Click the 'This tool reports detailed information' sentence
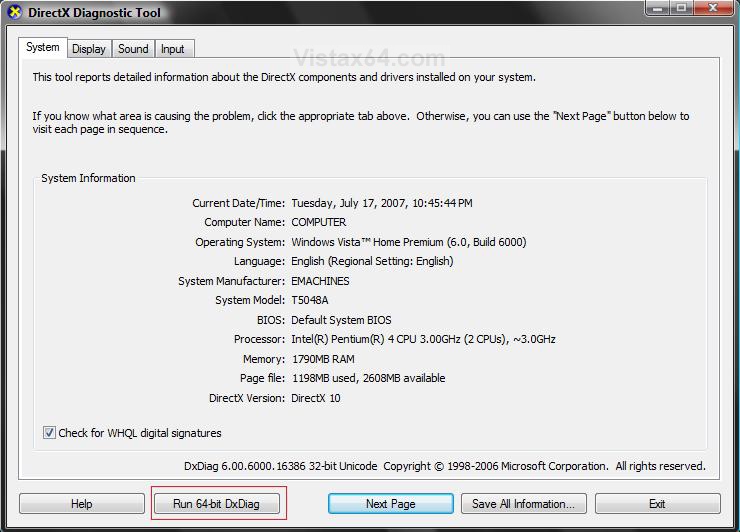Viewport: 740px width, 532px height. (x=284, y=77)
